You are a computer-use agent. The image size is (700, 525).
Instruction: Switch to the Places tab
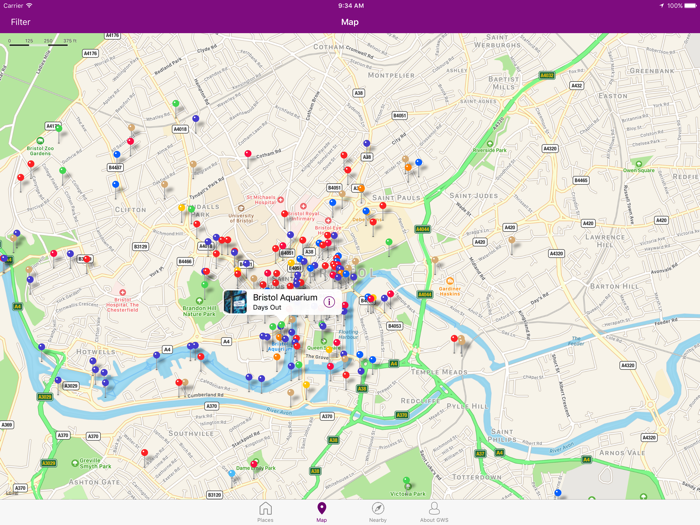click(x=265, y=512)
